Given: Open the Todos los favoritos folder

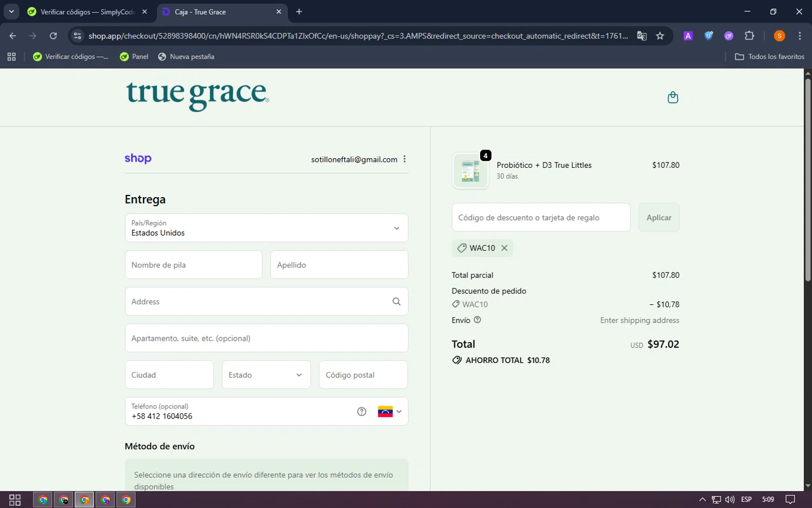Looking at the screenshot, I should pos(769,56).
